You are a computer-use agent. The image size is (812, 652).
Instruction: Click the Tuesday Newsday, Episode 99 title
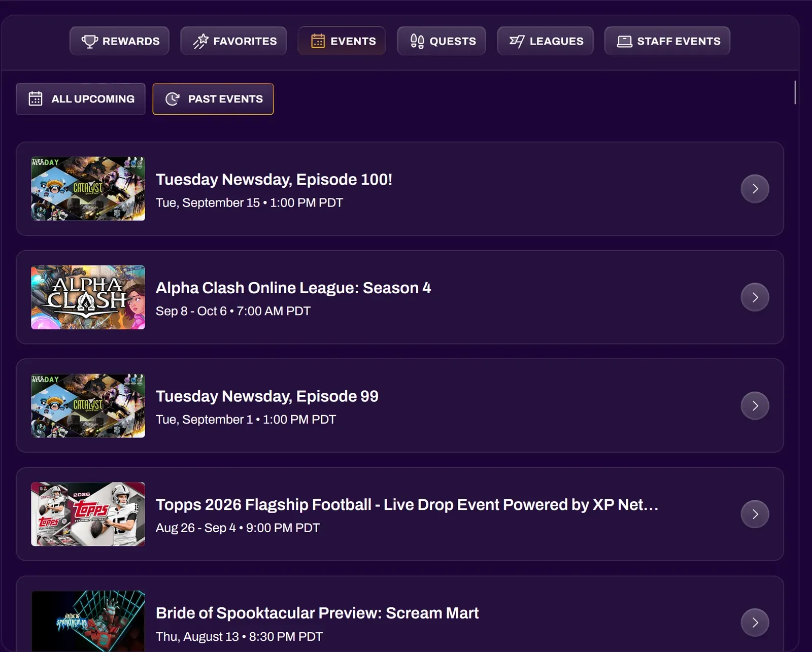(267, 396)
